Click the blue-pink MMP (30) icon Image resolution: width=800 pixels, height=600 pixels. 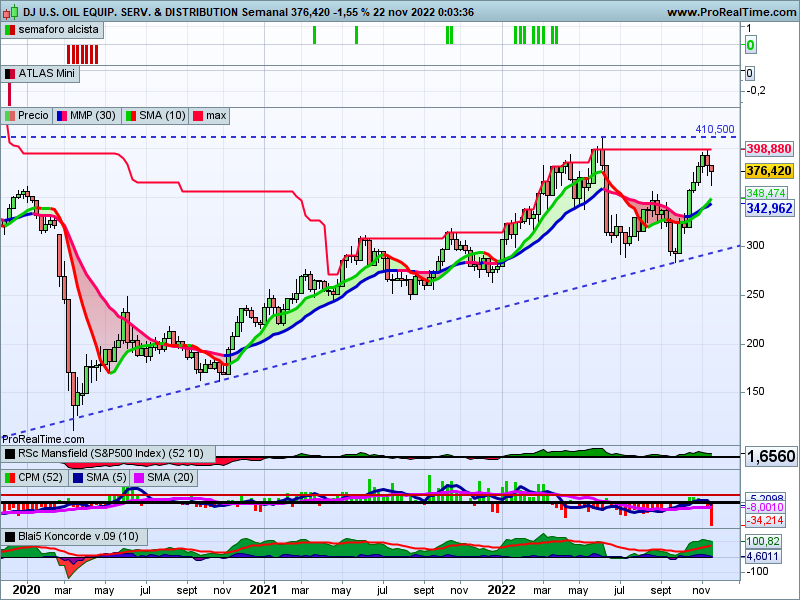pos(62,116)
